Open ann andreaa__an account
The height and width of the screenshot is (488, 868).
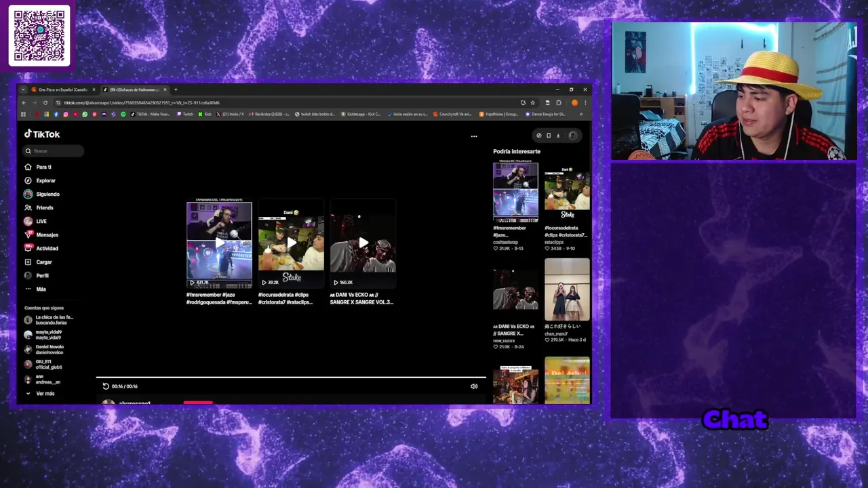(42, 379)
